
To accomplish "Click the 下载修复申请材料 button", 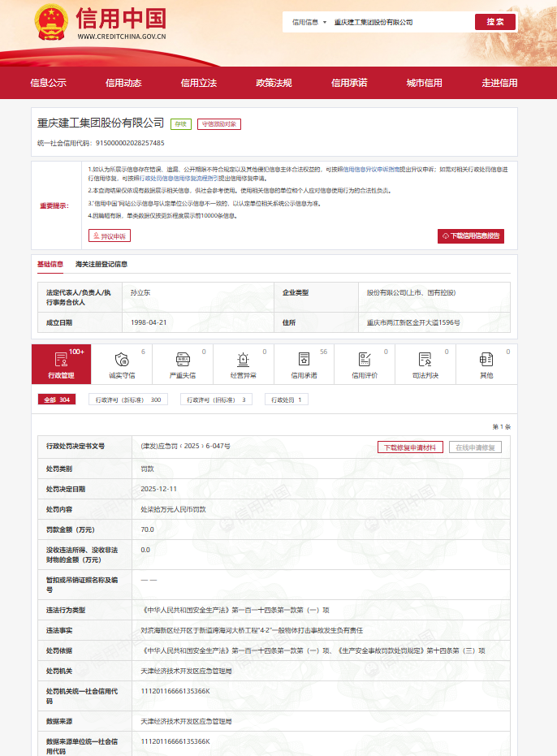I will pyautogui.click(x=410, y=447).
